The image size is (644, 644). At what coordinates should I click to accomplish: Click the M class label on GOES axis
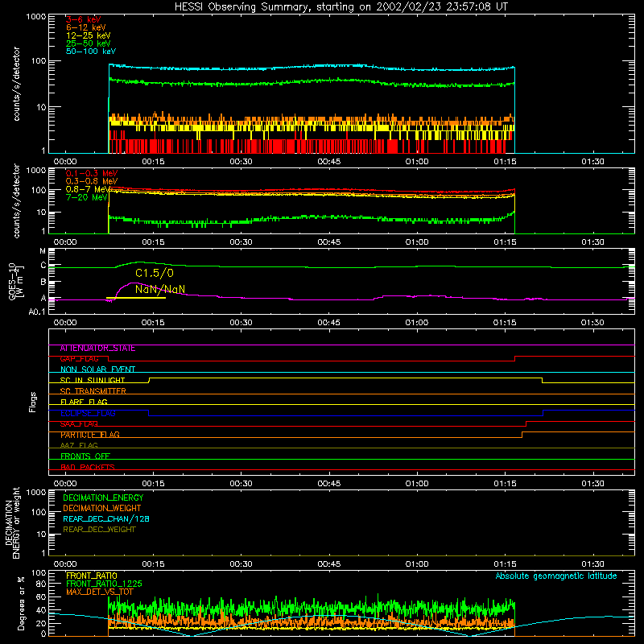pos(43,251)
